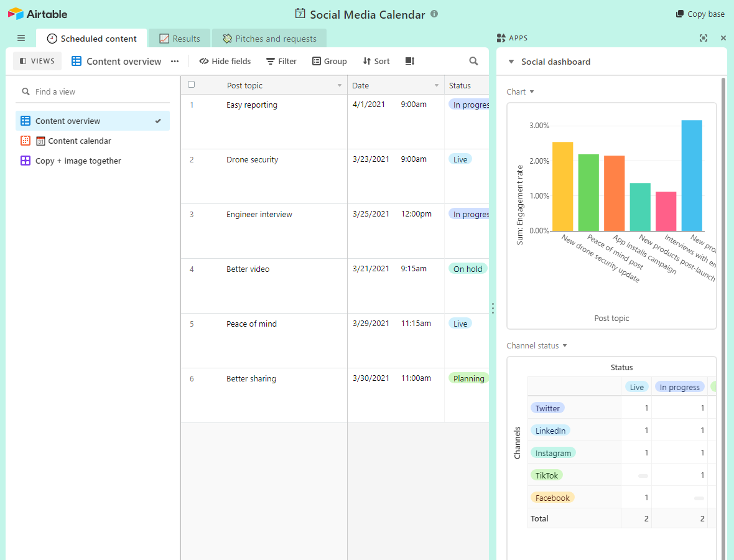
Task: Open Copy + image together view
Action: [93, 161]
